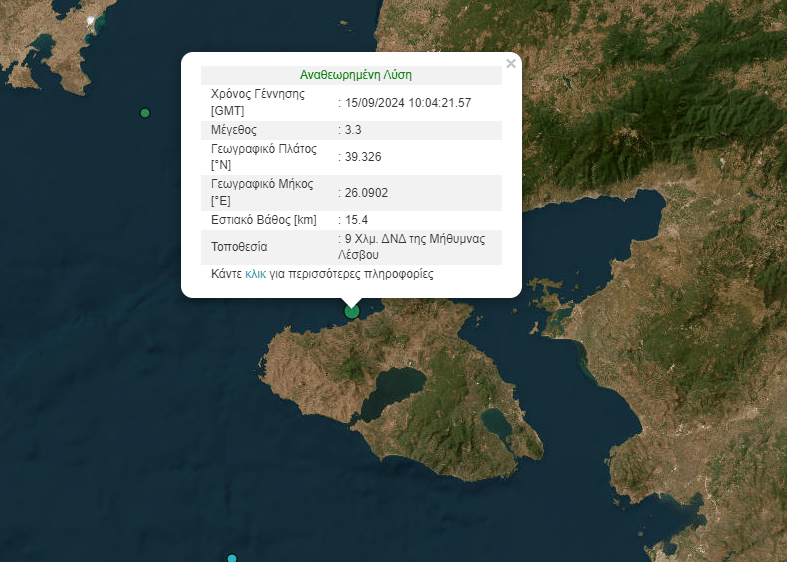Click the origin time value 15/09/2024 10:04:21.57

pyautogui.click(x=408, y=103)
